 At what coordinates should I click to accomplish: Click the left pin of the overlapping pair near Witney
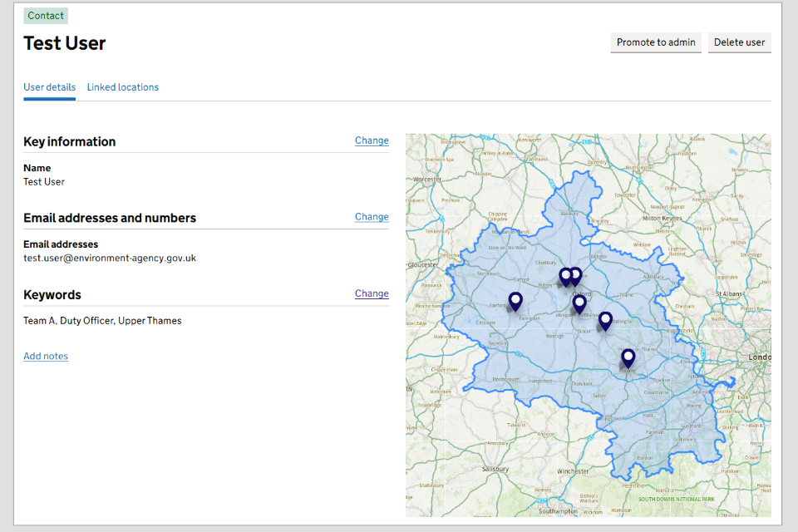565,276
